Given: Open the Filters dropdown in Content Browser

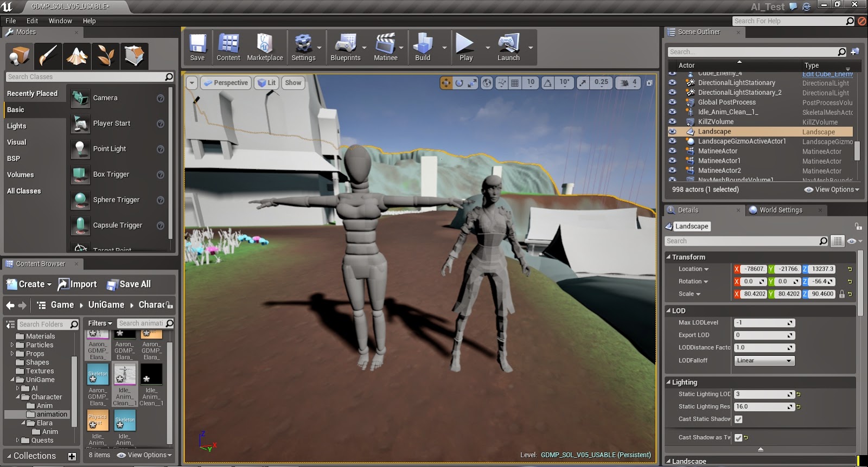Looking at the screenshot, I should pos(100,324).
